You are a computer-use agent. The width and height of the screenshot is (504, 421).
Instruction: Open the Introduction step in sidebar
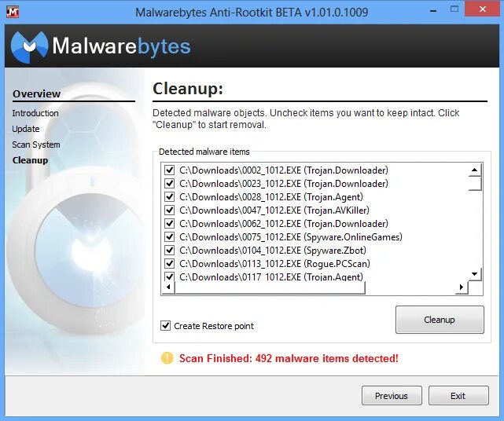pos(35,113)
